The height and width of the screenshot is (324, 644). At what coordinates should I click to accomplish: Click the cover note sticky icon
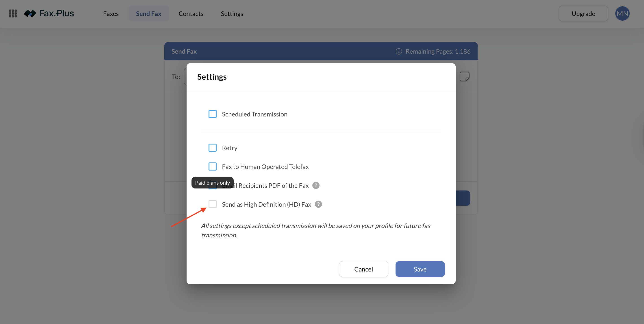464,77
